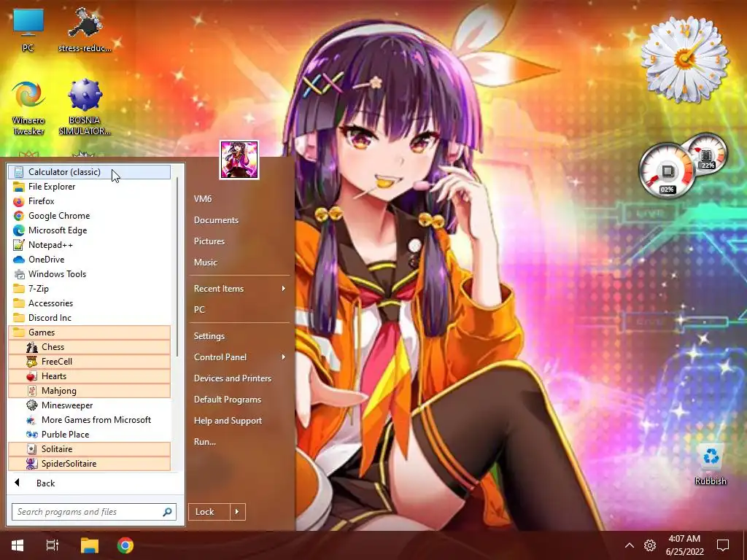Click the Lock button
The height and width of the screenshot is (560, 747).
click(209, 512)
